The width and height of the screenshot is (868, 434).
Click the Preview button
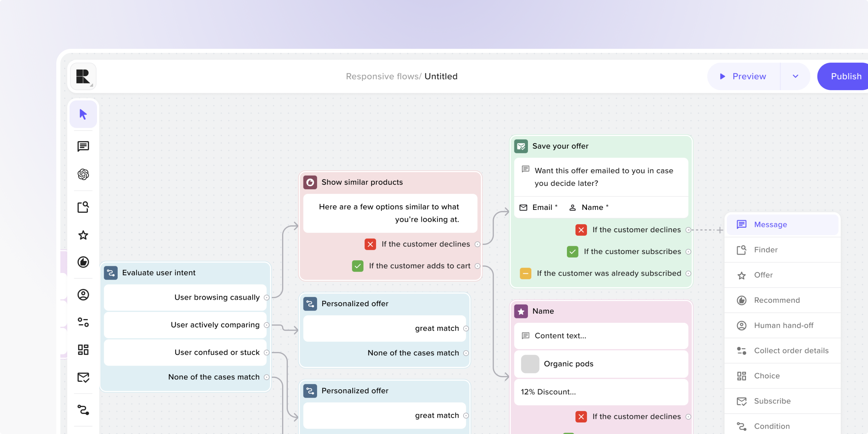[744, 76]
